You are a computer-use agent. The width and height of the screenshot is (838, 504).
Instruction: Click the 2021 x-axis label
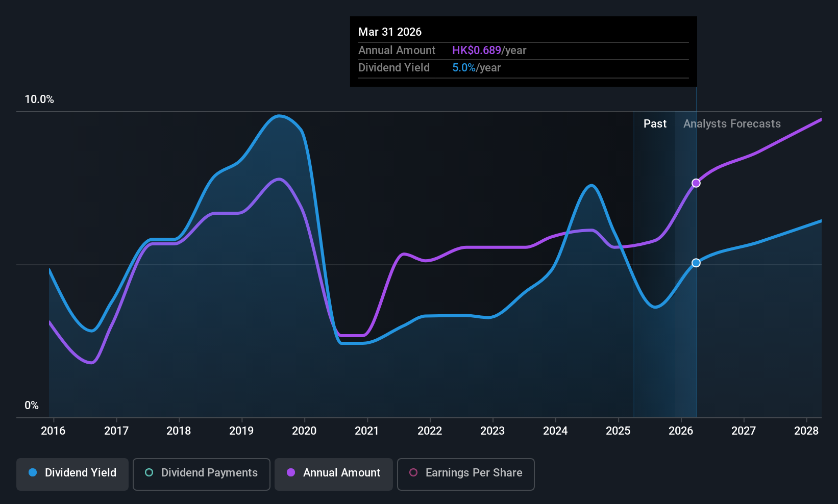(x=367, y=431)
